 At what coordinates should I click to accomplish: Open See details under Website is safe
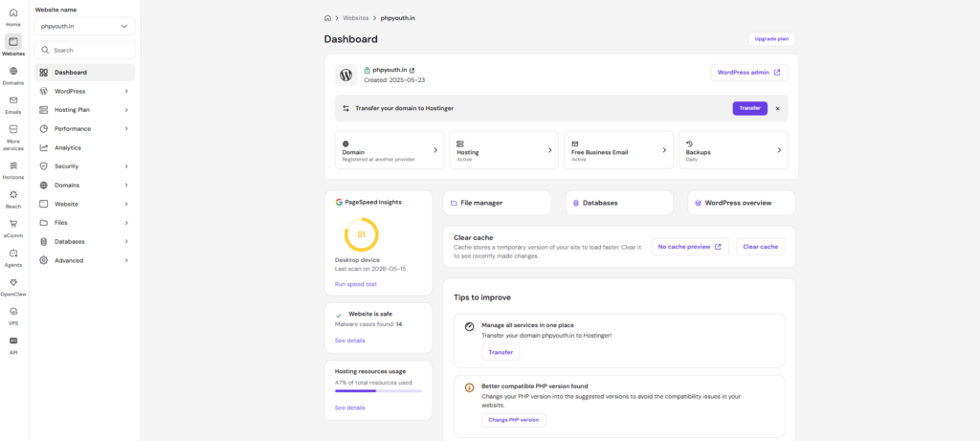pyautogui.click(x=350, y=341)
